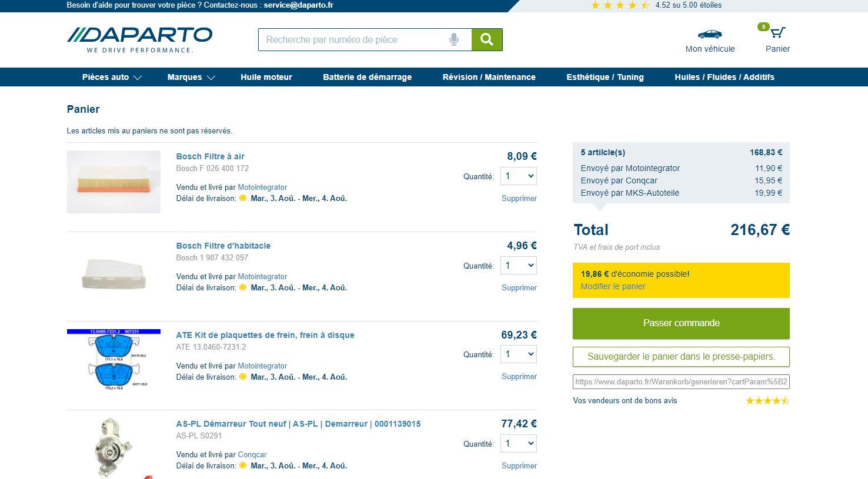
Task: Click the Envoyé par Conqcar shipping line
Action: pyautogui.click(x=681, y=180)
